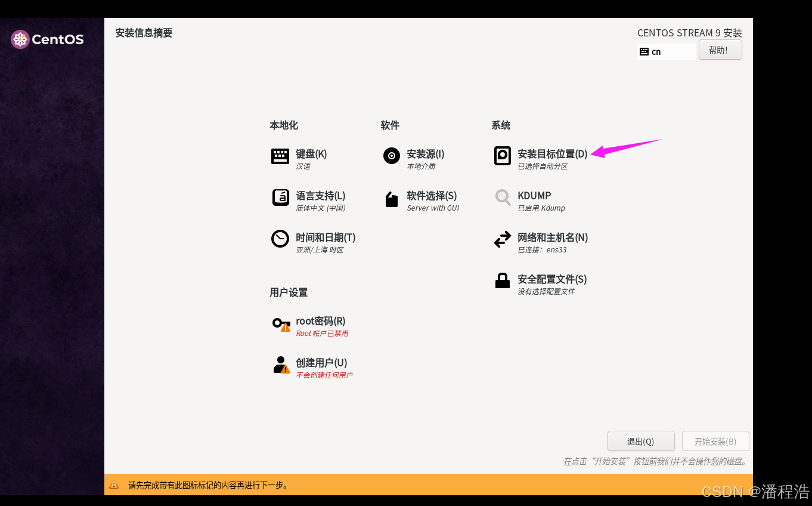Click the disc icon for installation source
812x506 pixels.
(392, 156)
